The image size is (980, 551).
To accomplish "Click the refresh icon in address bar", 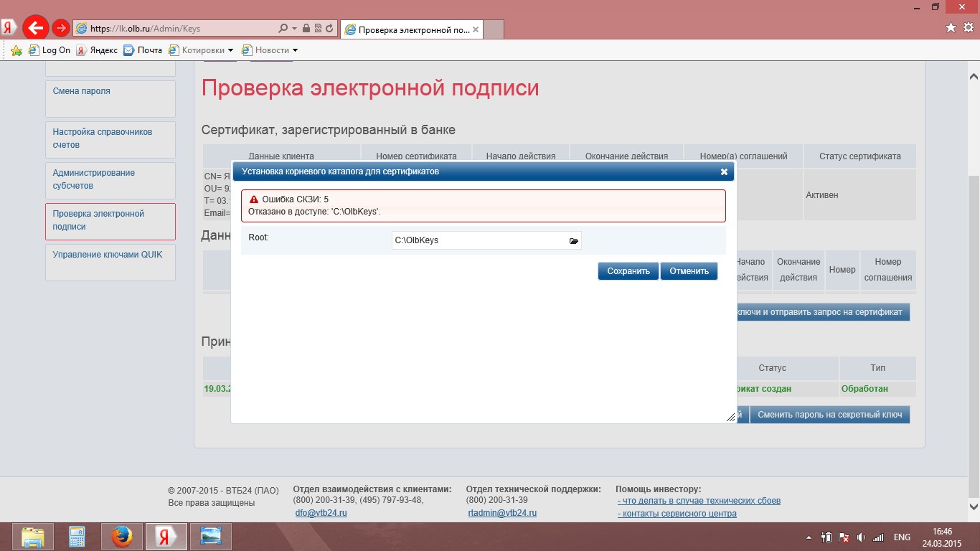I will 329,29.
